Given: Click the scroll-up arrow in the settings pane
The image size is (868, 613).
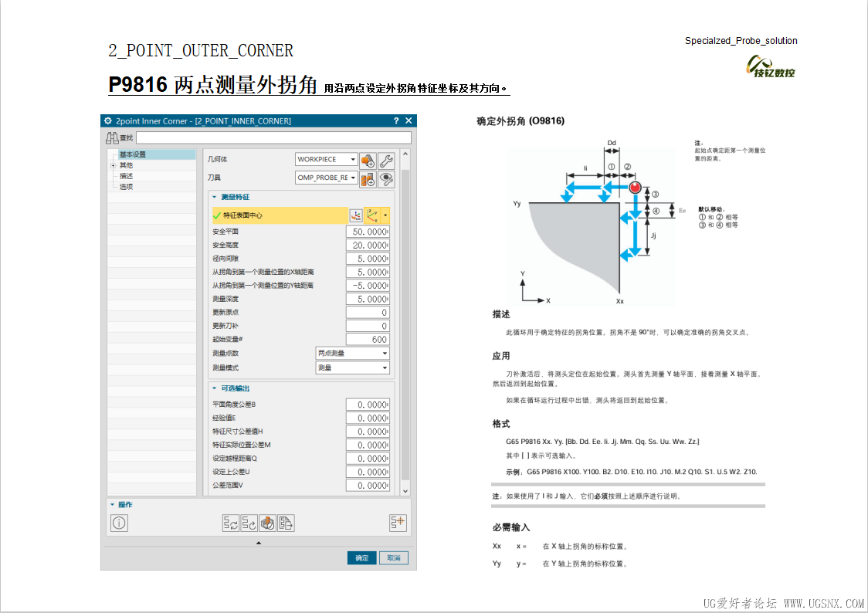Looking at the screenshot, I should [405, 154].
